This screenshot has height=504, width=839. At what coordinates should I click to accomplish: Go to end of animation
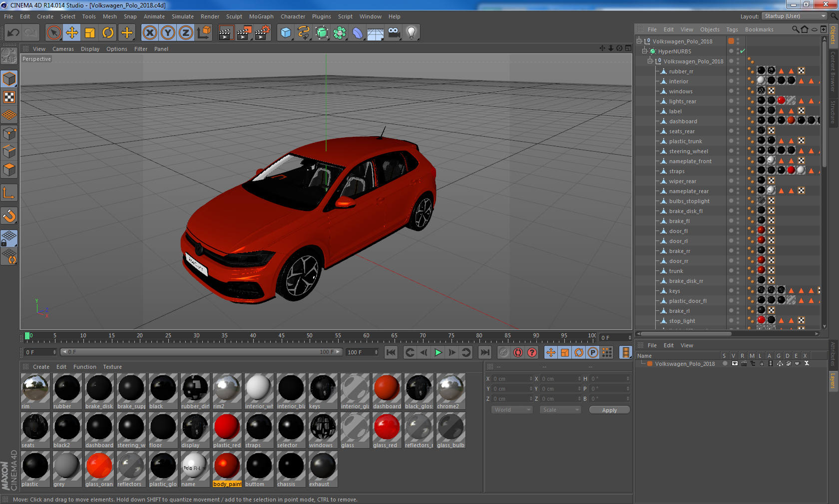click(x=484, y=352)
